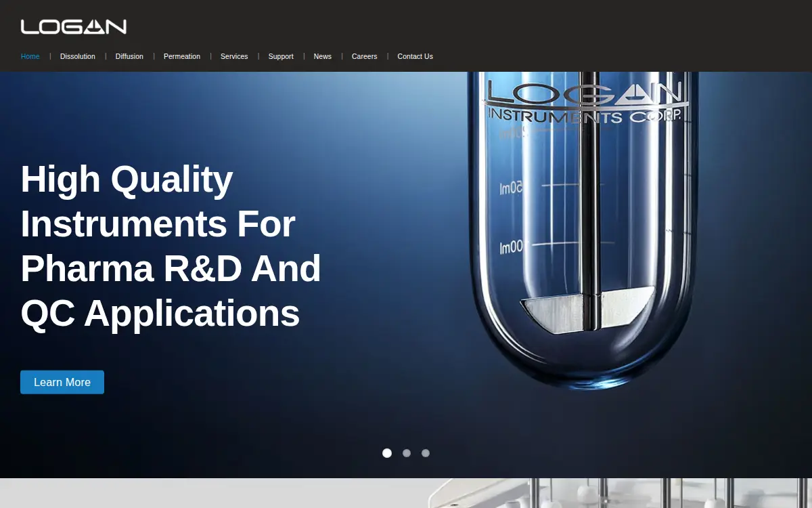This screenshot has width=812, height=508.
Task: Open the Careers page
Action: click(365, 56)
